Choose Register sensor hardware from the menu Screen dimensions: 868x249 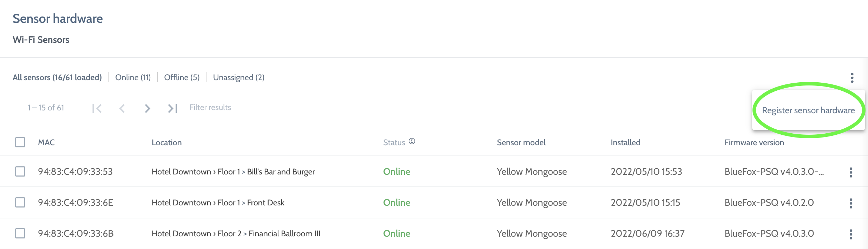pos(808,110)
